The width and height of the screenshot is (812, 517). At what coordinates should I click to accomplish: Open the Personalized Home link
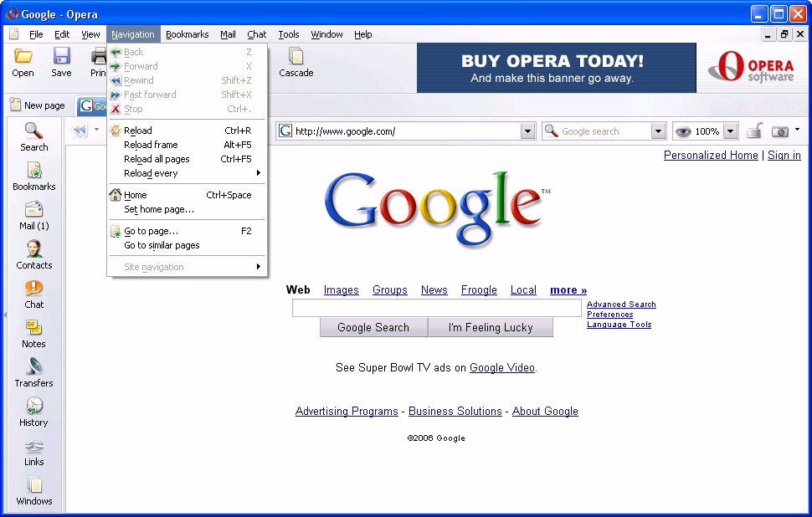711,156
